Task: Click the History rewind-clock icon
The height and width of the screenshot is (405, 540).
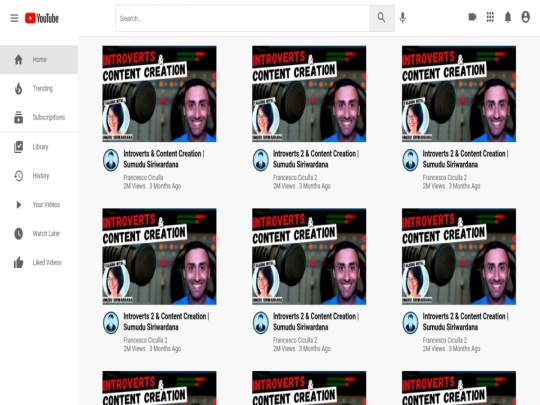Action: [19, 176]
